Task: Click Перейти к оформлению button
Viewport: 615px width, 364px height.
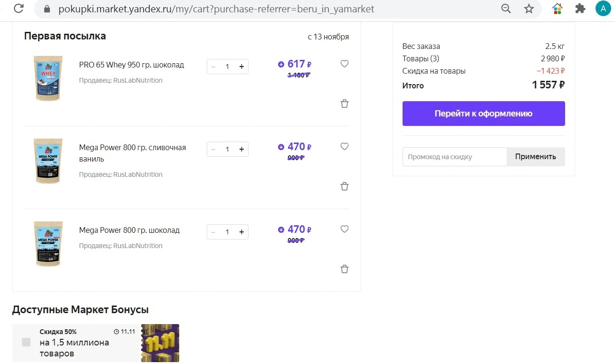Action: pyautogui.click(x=483, y=114)
